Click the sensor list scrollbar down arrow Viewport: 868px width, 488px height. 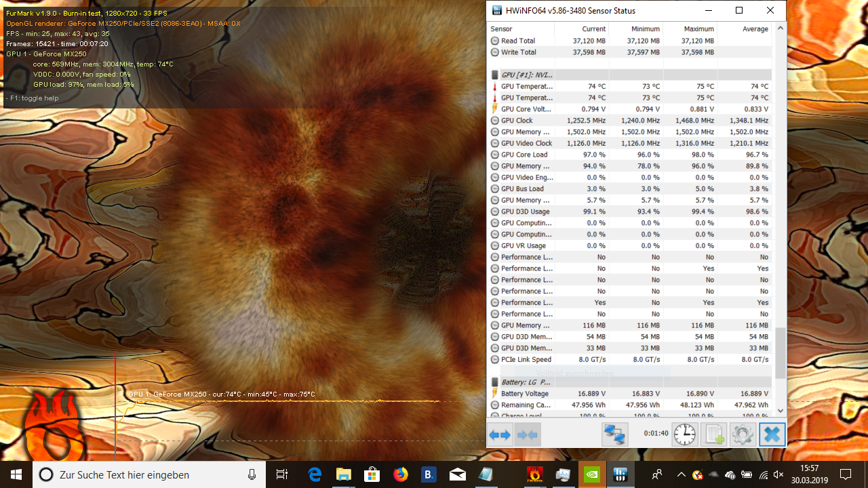coord(780,410)
